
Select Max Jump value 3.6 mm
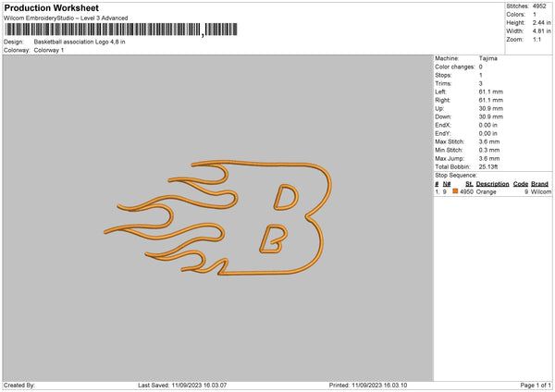pyautogui.click(x=489, y=159)
